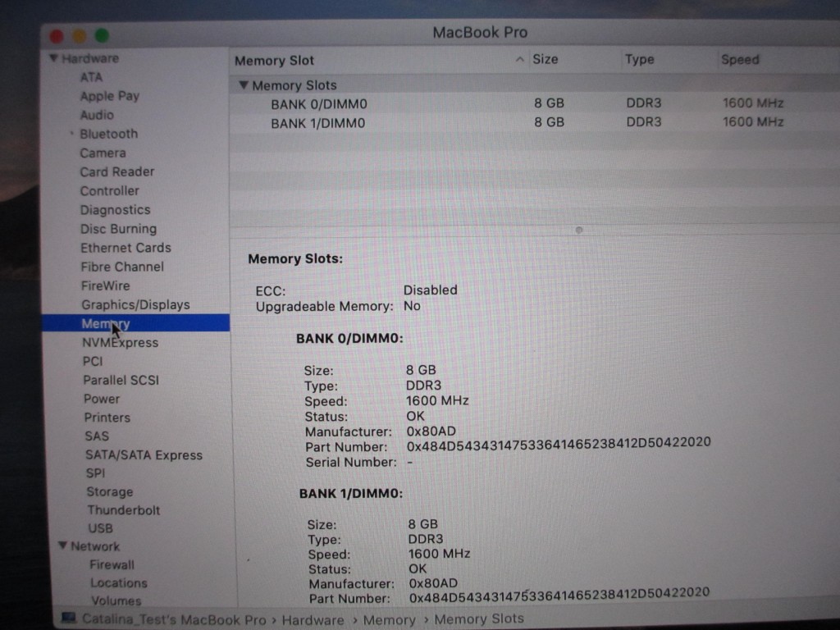Click BANK 1 Speed value 1600 MHz

tap(440, 554)
